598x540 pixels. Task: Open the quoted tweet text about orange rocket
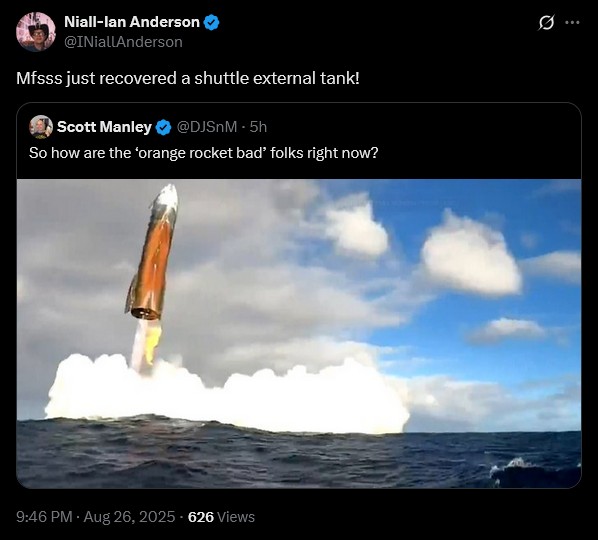point(203,153)
